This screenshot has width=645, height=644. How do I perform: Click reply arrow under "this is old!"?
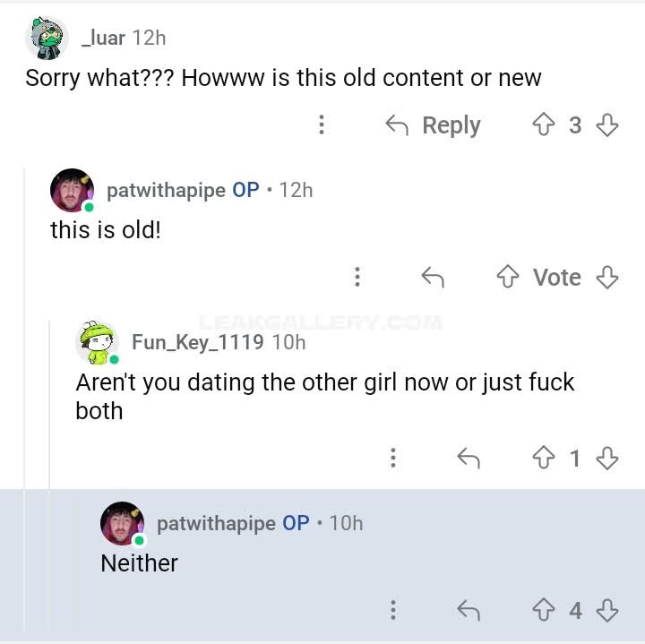[433, 278]
